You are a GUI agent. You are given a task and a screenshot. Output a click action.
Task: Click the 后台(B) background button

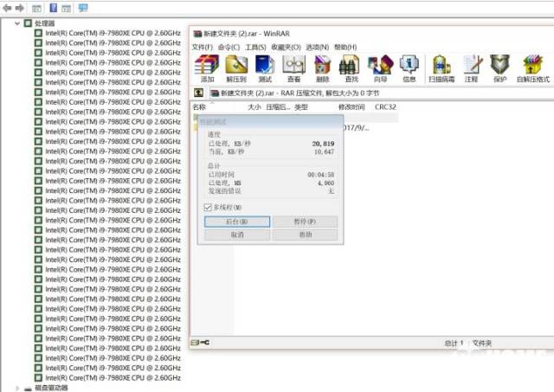point(237,222)
